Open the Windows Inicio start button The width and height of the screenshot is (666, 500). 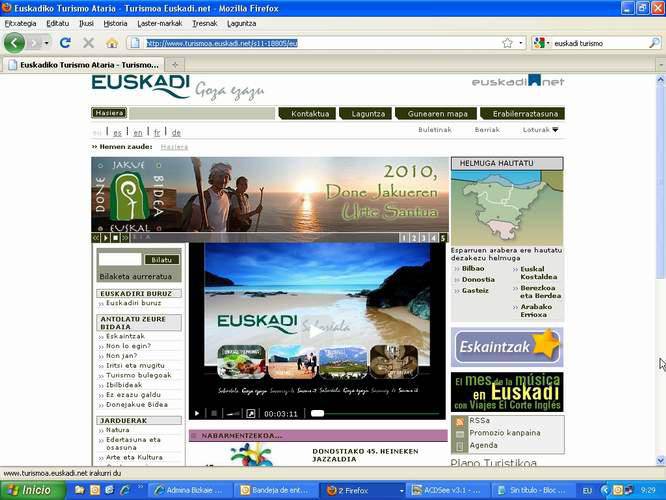(32, 490)
